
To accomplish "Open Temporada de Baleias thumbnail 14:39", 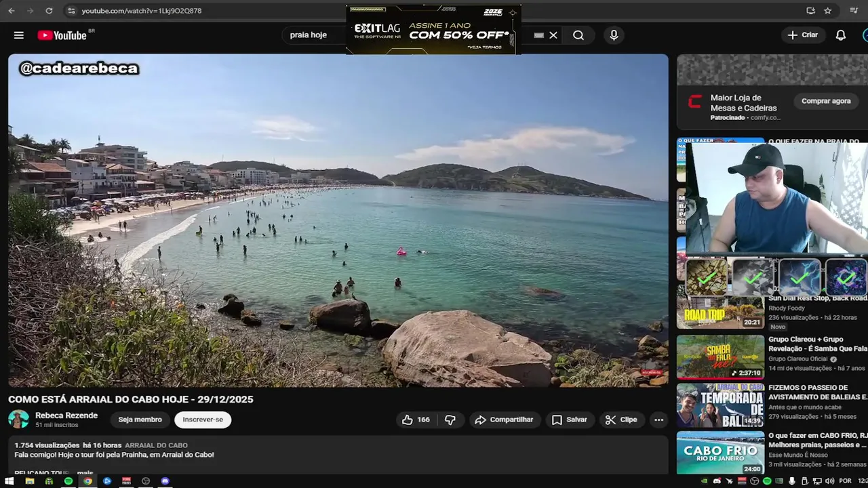I will tap(720, 405).
